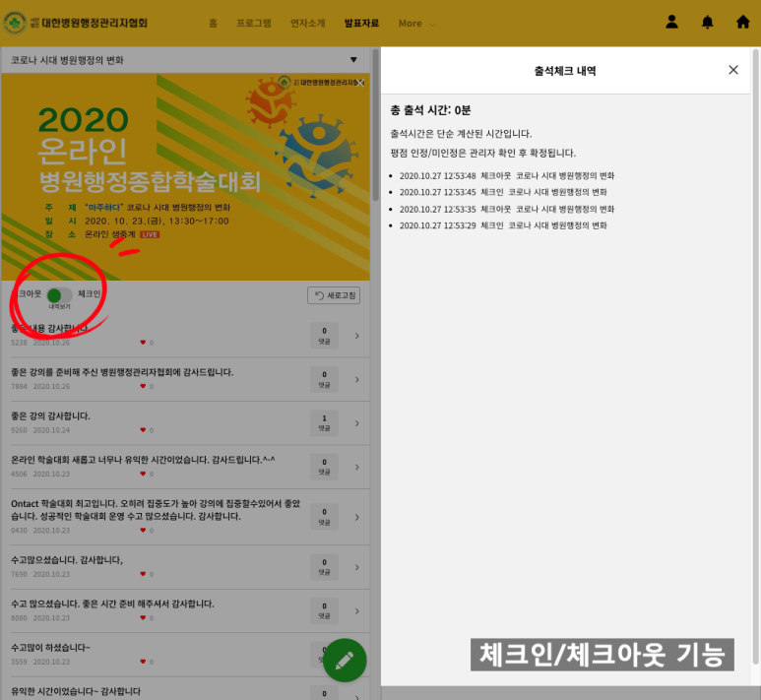The height and width of the screenshot is (700, 761).
Task: Open chevron for 병원행정관리자협회에 감사드립니다 comment
Action: point(357,379)
